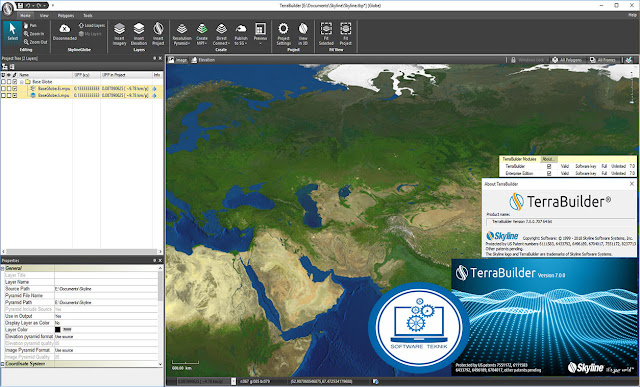Collapse the General properties section

[x=2, y=268]
